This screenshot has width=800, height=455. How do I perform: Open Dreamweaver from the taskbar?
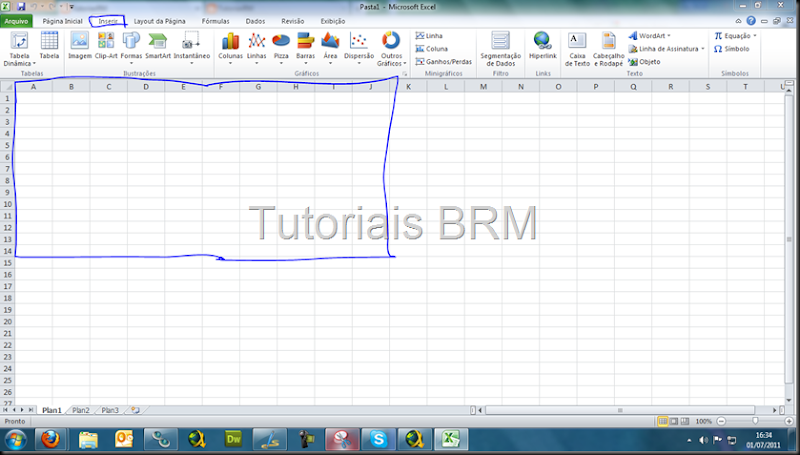pyautogui.click(x=233, y=439)
